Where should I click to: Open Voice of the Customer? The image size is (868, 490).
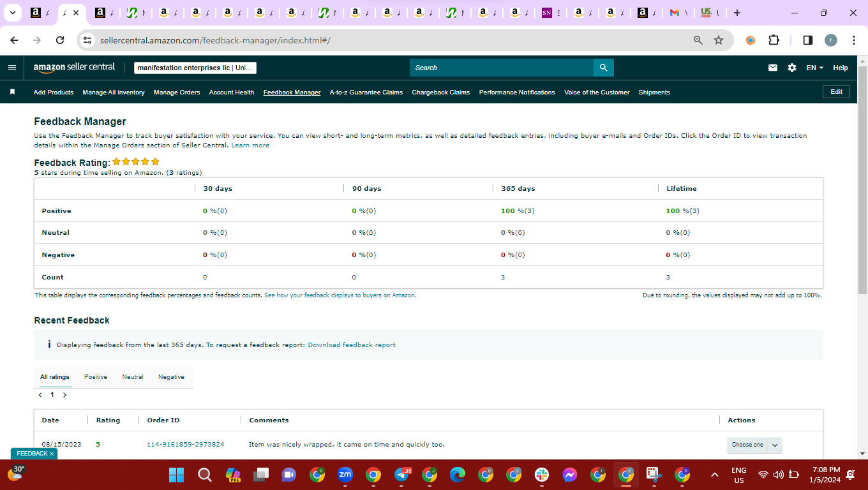[x=597, y=93]
